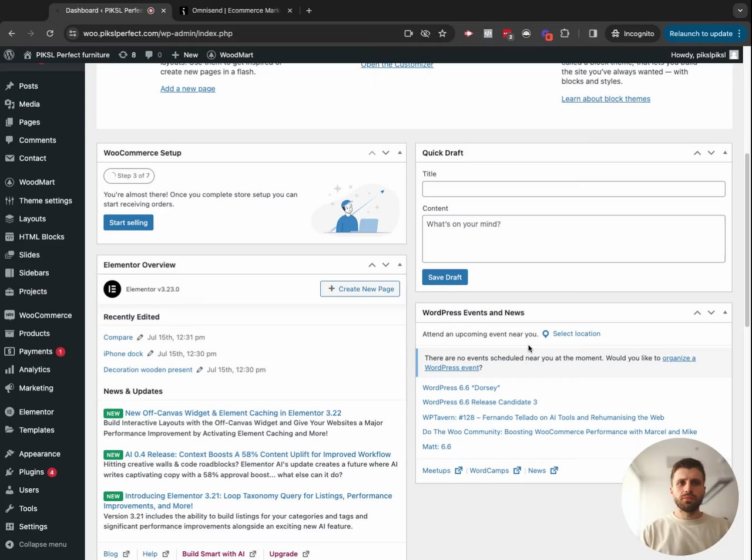Image resolution: width=752 pixels, height=560 pixels.
Task: Click the Users person icon
Action: coord(9,490)
